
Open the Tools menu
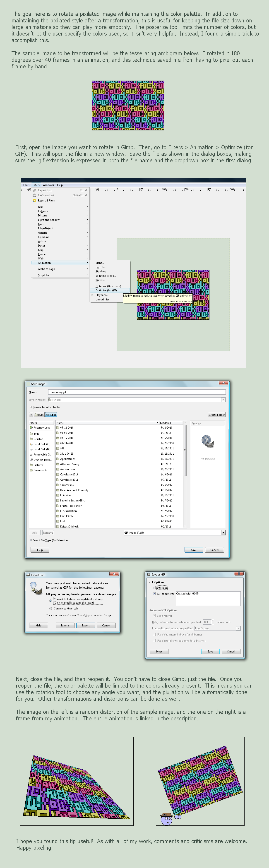(x=26, y=185)
